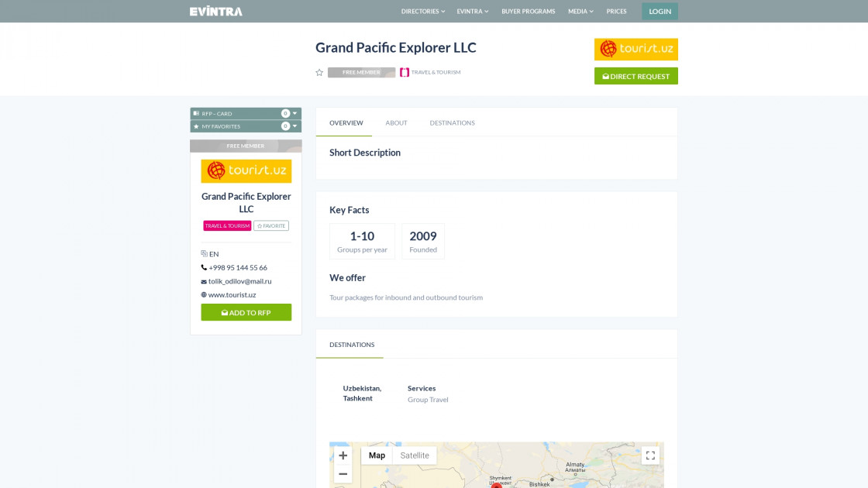868x488 pixels.
Task: Click the map zoom in control
Action: 342,455
